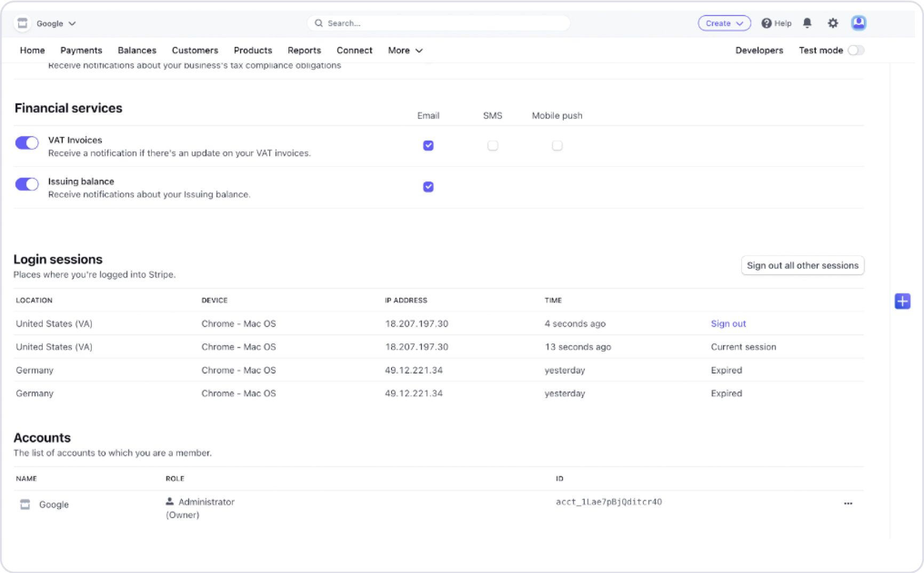Image resolution: width=924 pixels, height=573 pixels.
Task: Open the three-dot menu for Google account row
Action: [x=848, y=503]
